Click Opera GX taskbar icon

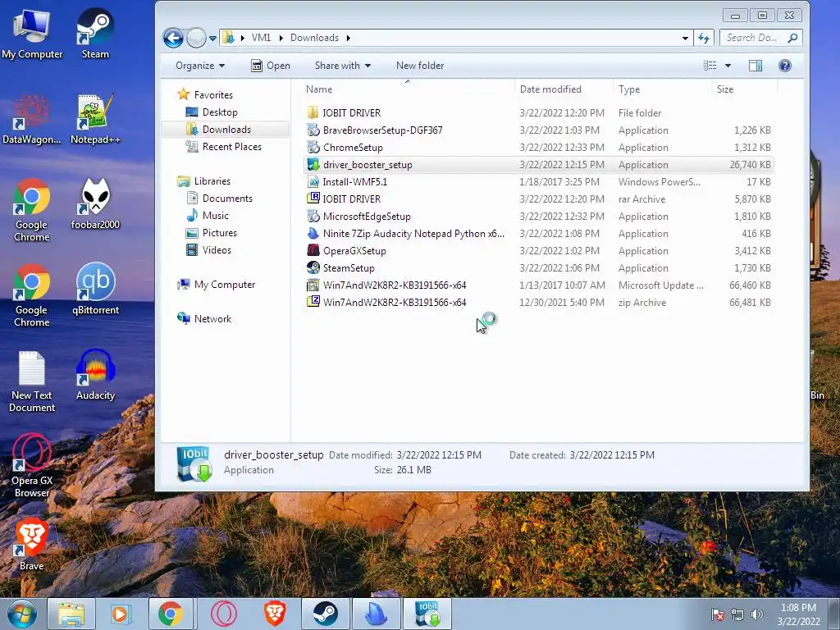tap(224, 614)
